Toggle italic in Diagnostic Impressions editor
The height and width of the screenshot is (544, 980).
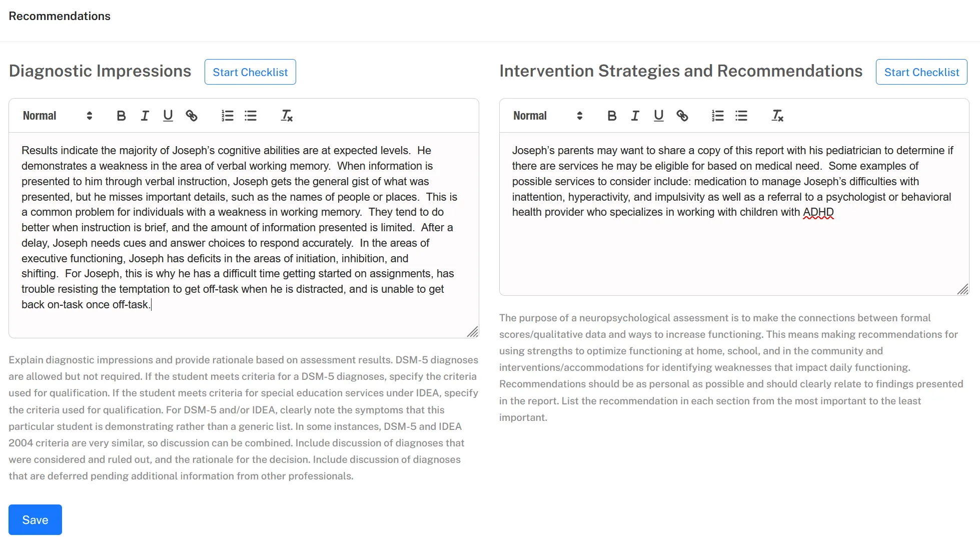coord(145,116)
